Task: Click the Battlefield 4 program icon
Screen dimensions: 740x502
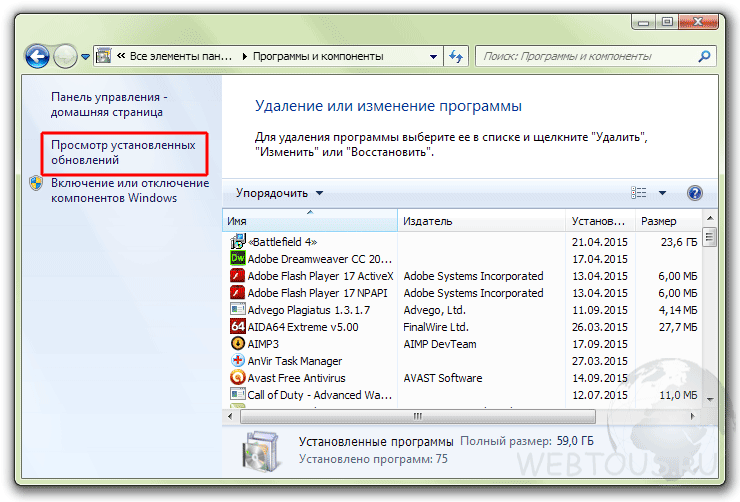Action: [x=237, y=241]
